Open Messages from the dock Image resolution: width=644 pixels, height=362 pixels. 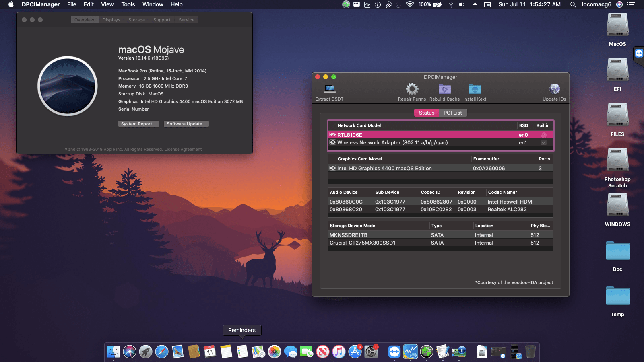(291, 352)
